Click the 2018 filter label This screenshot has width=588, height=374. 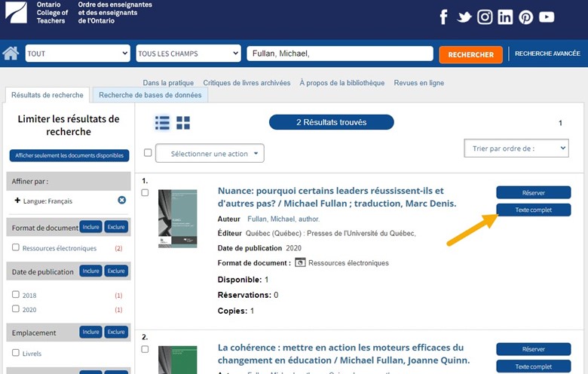29,296
